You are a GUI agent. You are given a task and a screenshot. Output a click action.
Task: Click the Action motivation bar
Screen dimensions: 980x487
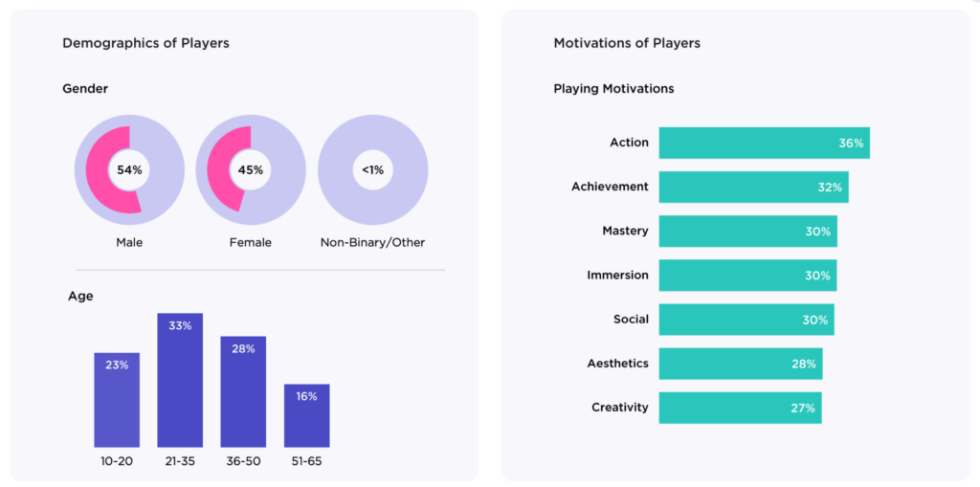point(764,143)
